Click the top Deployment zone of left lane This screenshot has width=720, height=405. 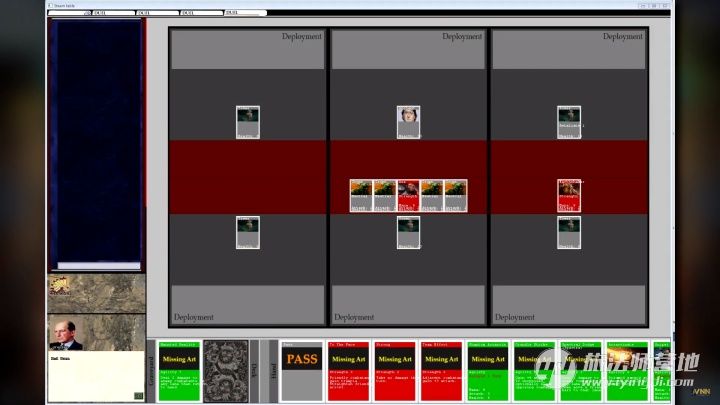[248, 49]
